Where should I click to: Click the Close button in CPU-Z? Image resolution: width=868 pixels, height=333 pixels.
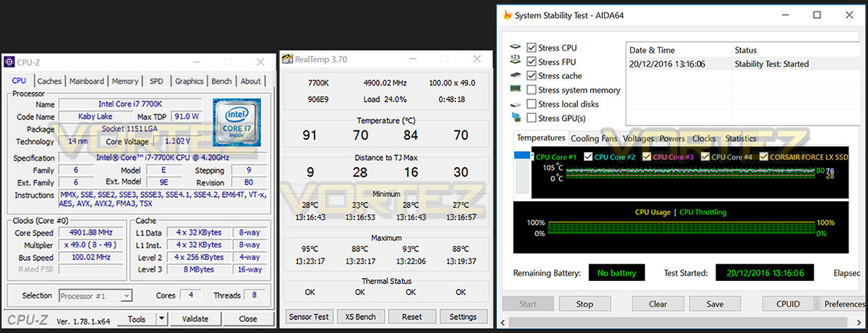(248, 319)
